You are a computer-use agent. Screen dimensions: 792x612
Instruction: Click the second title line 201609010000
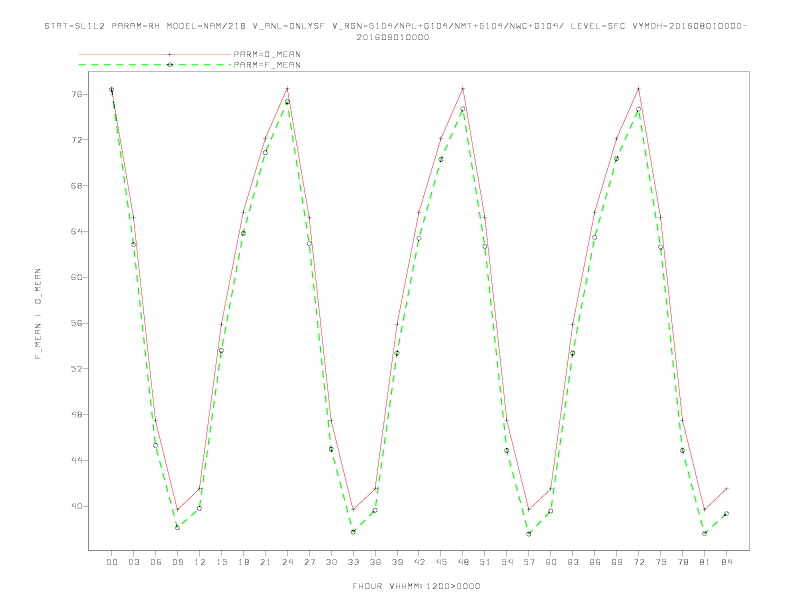(x=393, y=37)
